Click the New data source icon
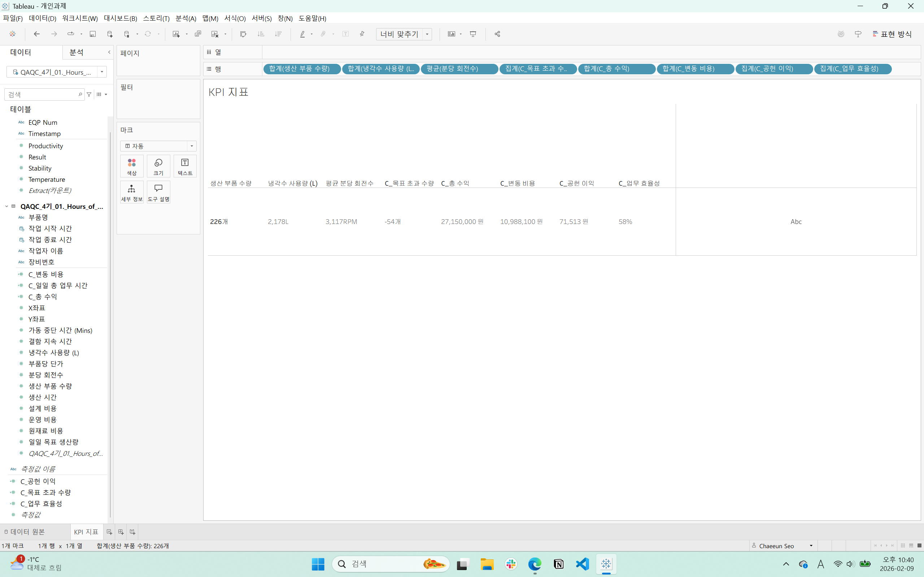The width and height of the screenshot is (924, 577). point(110,34)
